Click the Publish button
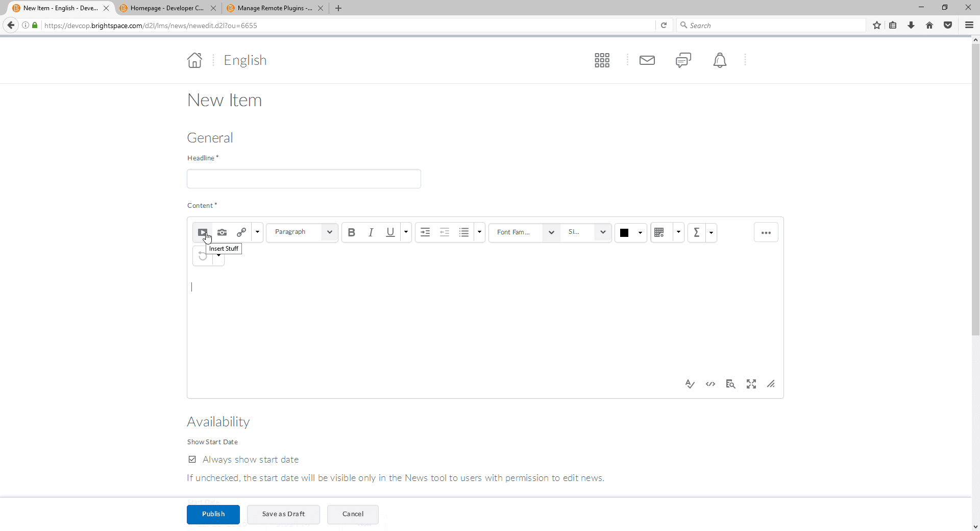 click(x=213, y=514)
